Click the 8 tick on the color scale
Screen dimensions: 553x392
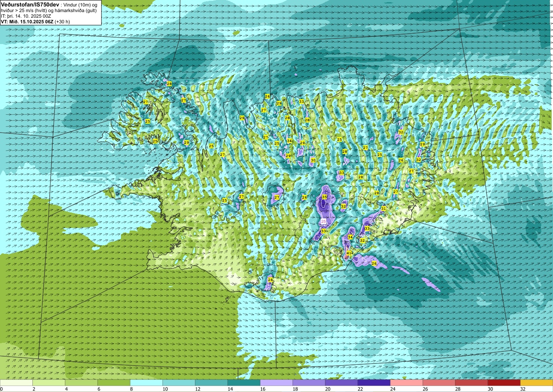(131, 389)
